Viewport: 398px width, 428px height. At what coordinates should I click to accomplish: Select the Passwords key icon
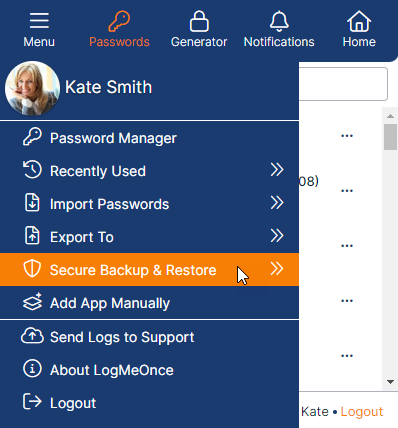tap(119, 21)
